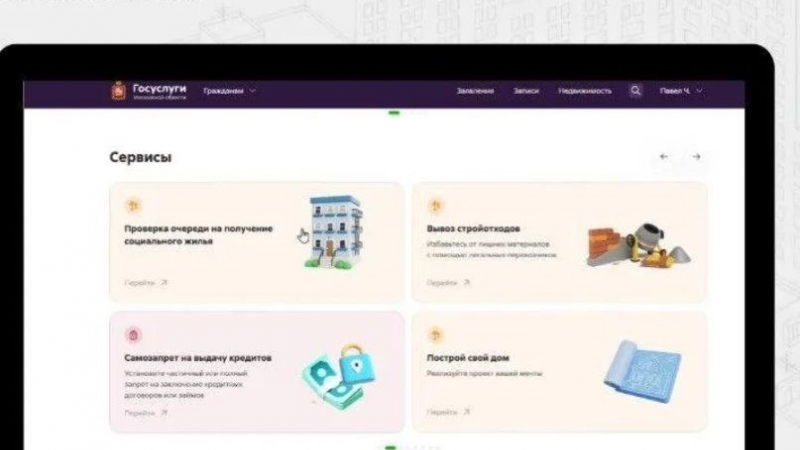The height and width of the screenshot is (450, 800).
Task: Click the money and padlock illustration
Action: pos(339,376)
